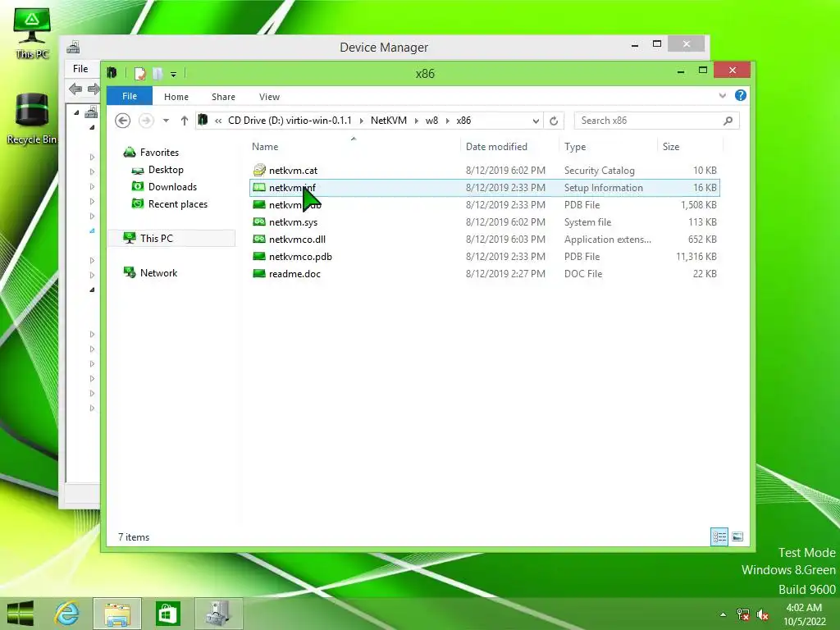Select the netkvm.sys file icon
This screenshot has width=840, height=630.
[259, 221]
